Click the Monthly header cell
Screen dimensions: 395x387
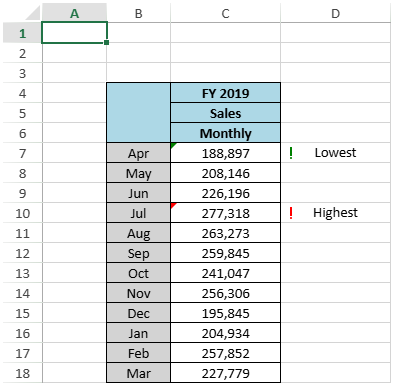point(225,133)
